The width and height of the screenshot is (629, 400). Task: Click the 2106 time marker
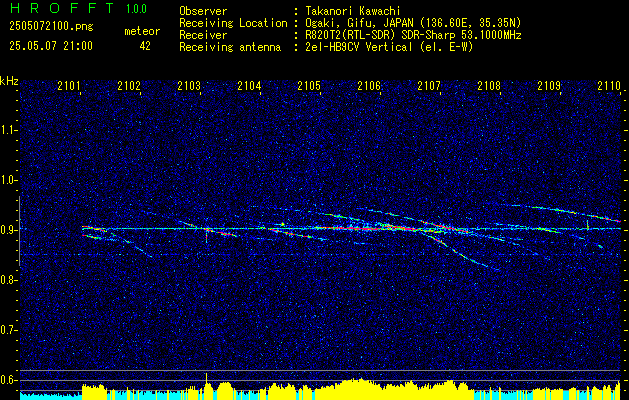coord(369,85)
